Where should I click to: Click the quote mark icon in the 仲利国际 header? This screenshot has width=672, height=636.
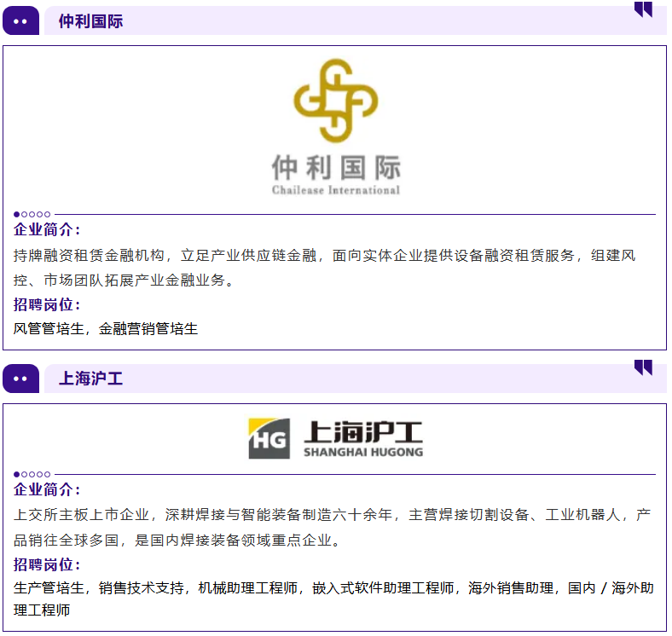643,9
